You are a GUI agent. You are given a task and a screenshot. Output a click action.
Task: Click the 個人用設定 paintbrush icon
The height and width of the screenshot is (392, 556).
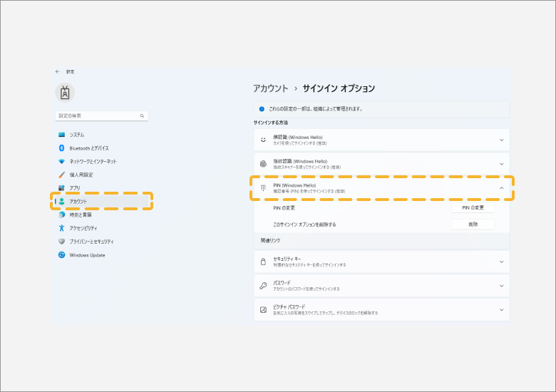coord(62,175)
